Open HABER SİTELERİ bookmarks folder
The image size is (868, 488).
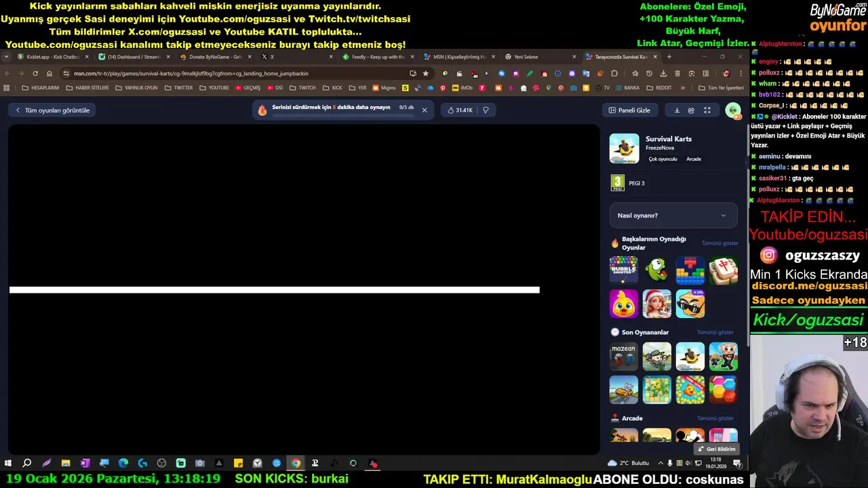[x=87, y=87]
